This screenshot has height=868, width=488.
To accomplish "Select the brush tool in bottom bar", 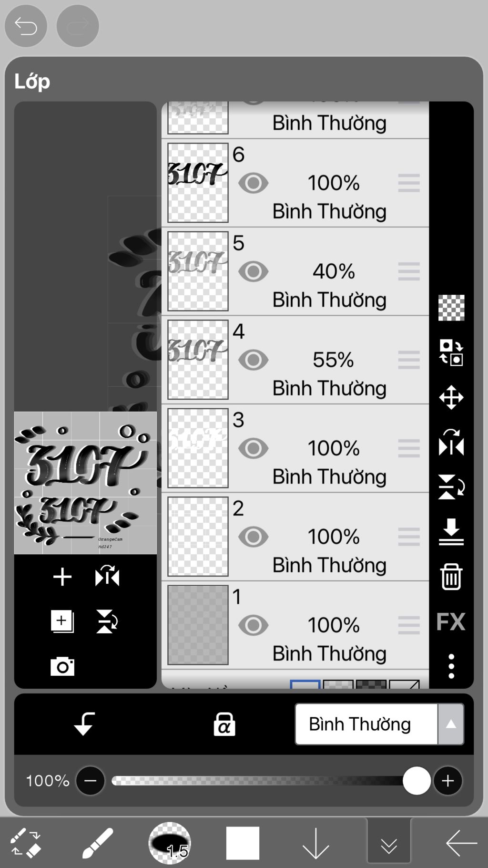I will click(x=98, y=843).
